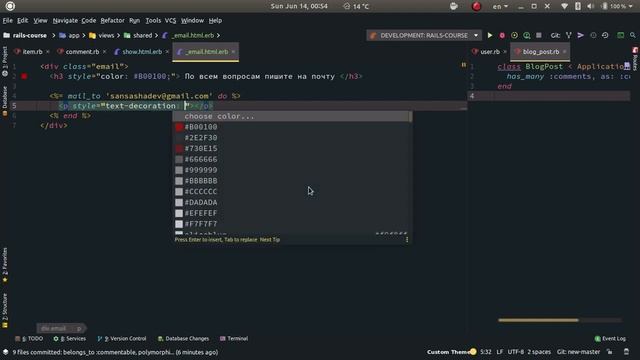
Task: Open the VCS menu
Action: (x=170, y=20)
